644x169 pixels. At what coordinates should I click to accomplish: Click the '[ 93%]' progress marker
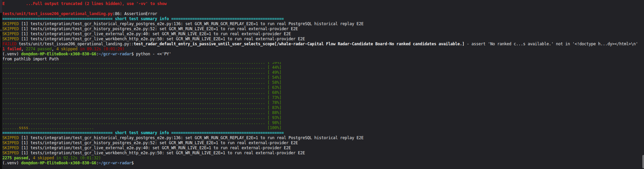pos(274,118)
